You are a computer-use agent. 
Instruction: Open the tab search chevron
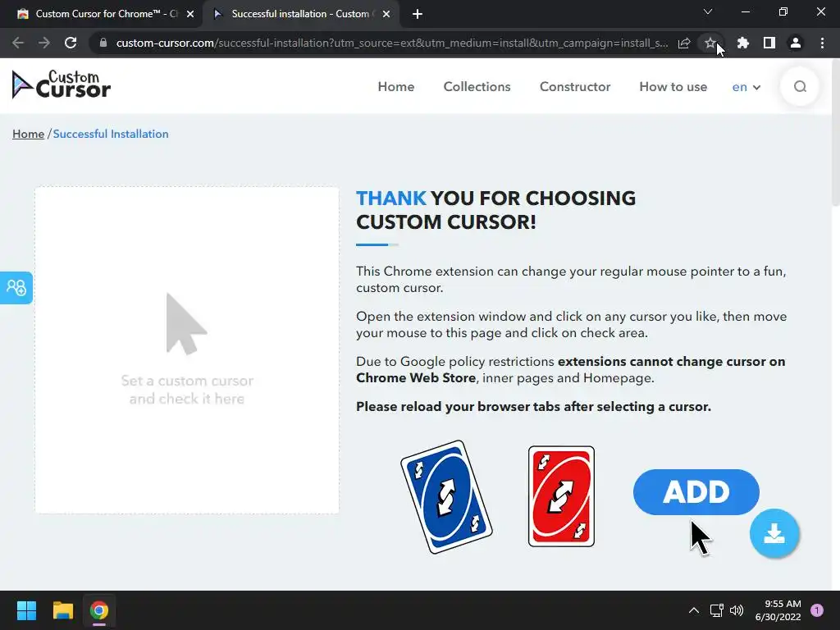pyautogui.click(x=708, y=11)
